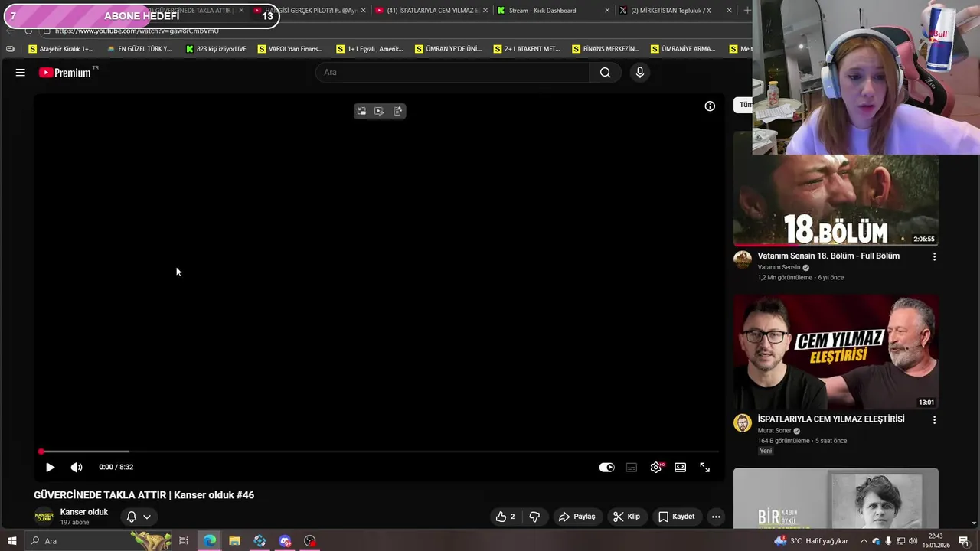Open the YouTube hamburger guide menu
980x551 pixels.
point(21,73)
